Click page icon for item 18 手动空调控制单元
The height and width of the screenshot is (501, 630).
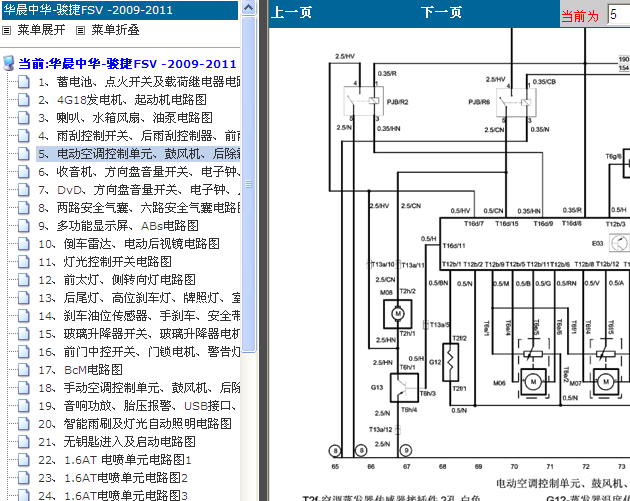coord(24,388)
